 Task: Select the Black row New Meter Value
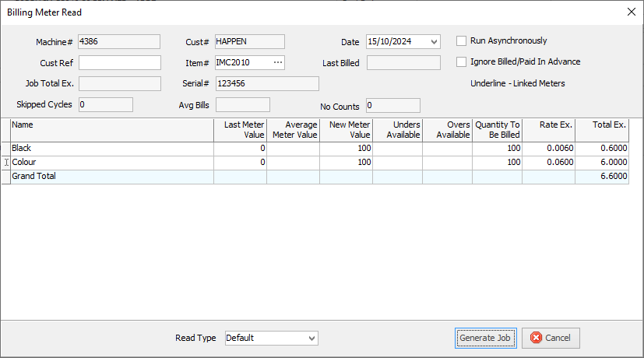(x=346, y=149)
